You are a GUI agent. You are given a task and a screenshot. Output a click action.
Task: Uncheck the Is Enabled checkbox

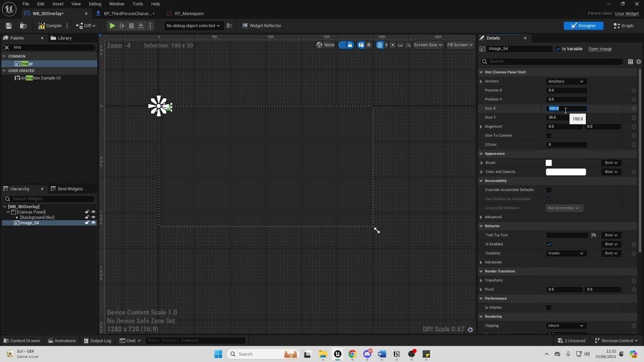pos(549,244)
